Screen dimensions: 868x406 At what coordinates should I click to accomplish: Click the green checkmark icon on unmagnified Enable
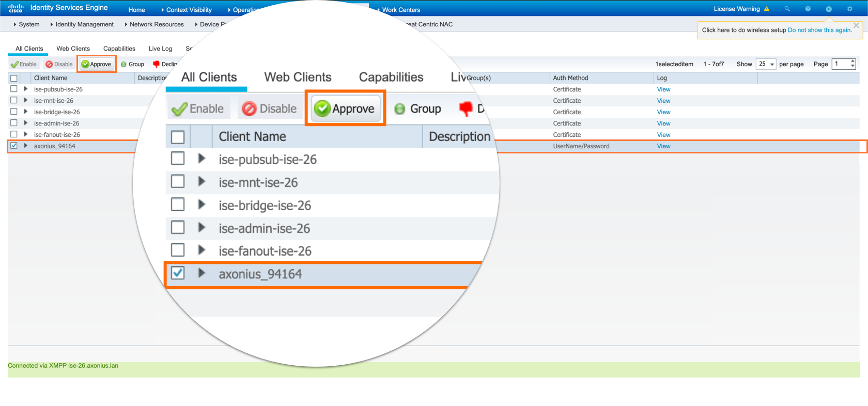click(14, 65)
